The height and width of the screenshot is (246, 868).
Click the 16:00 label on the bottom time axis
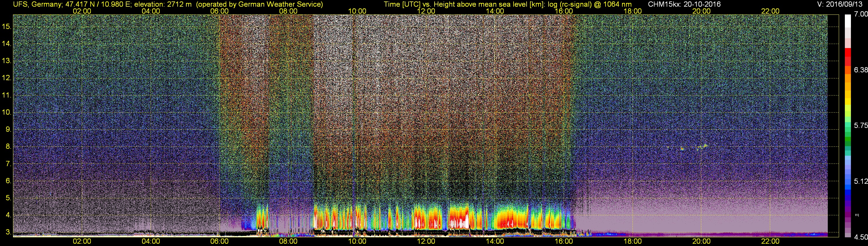pyautogui.click(x=564, y=241)
